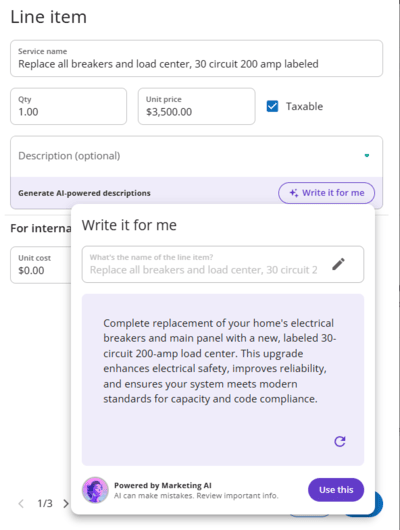This screenshot has width=400, height=530.
Task: Click the Taxable label text
Action: [x=304, y=106]
